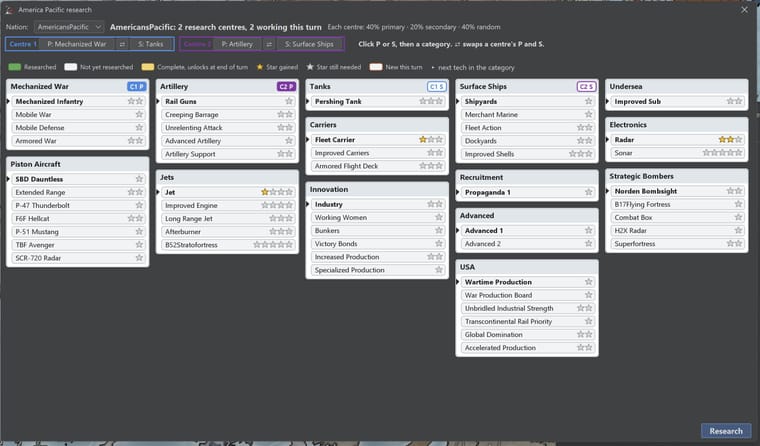Click the Improved Sub tech row
Screen dimensions: 760x446
point(677,101)
